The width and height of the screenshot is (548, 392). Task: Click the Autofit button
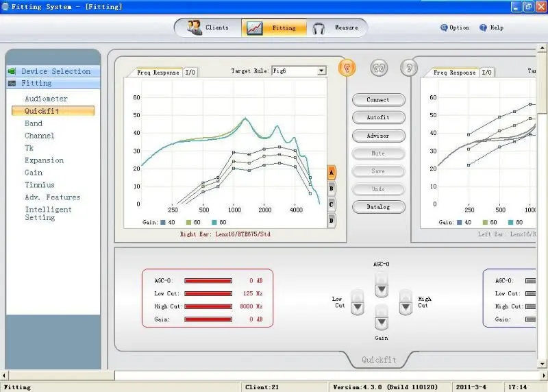click(379, 117)
